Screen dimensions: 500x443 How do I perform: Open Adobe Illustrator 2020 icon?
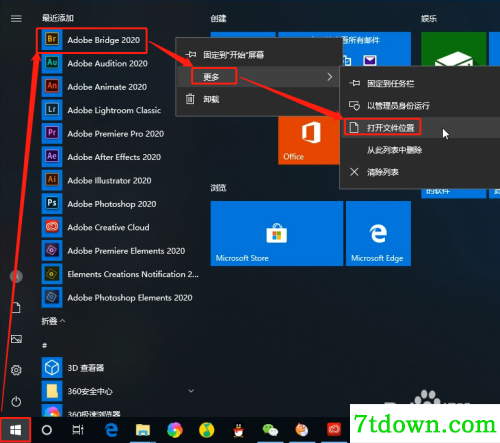tap(52, 180)
